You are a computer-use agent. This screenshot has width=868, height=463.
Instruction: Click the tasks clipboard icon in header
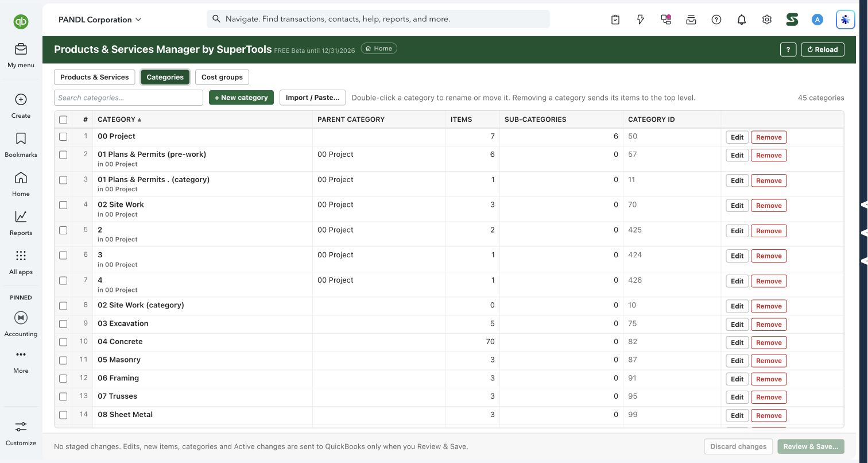click(x=615, y=20)
